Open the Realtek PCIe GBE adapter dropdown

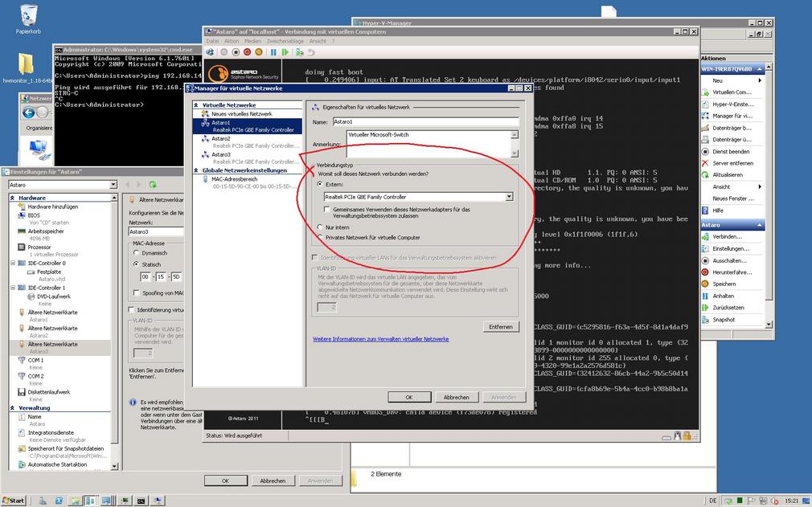tap(509, 197)
